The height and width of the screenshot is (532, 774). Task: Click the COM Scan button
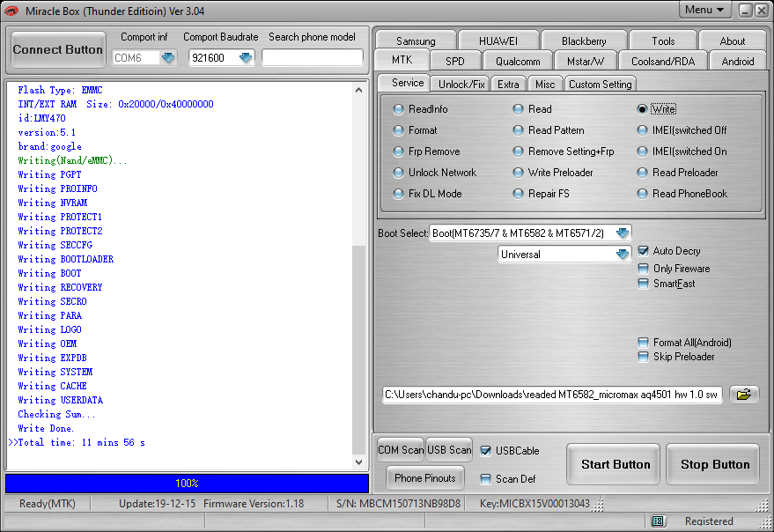click(401, 449)
